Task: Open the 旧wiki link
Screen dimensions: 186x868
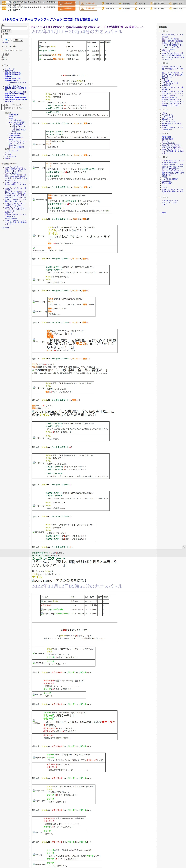Action: (7, 158)
